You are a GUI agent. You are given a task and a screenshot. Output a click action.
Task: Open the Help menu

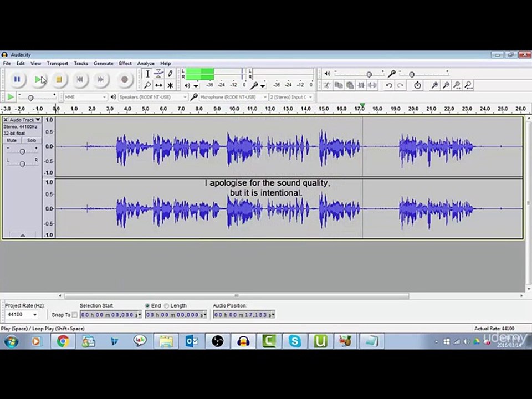pyautogui.click(x=165, y=63)
